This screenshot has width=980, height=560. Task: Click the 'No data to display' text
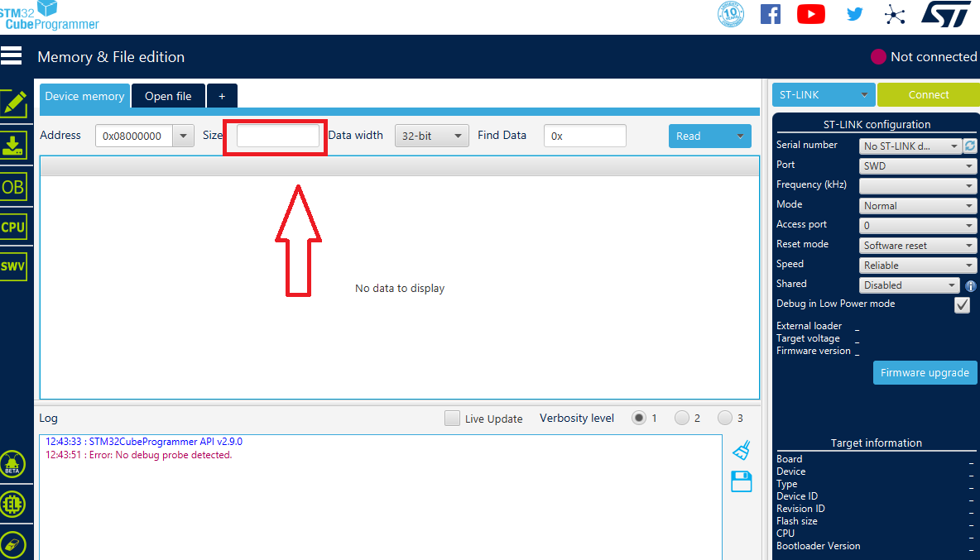coord(400,289)
